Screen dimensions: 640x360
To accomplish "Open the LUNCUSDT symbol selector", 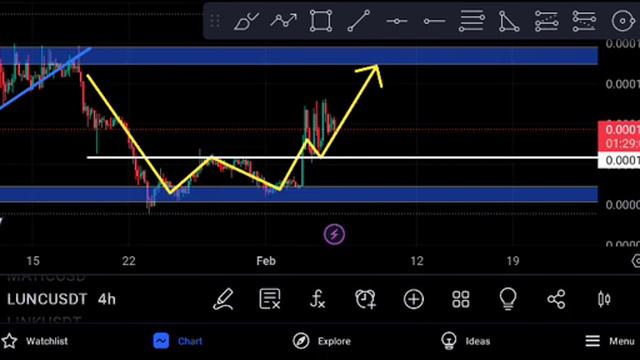I will [47, 299].
